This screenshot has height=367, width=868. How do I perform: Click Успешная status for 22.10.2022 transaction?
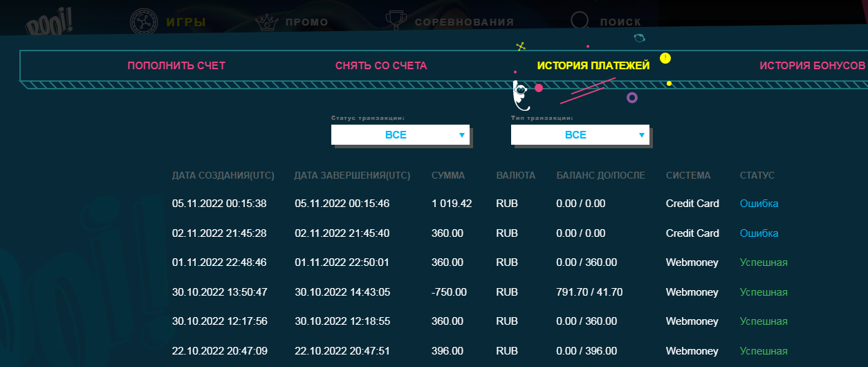764,351
